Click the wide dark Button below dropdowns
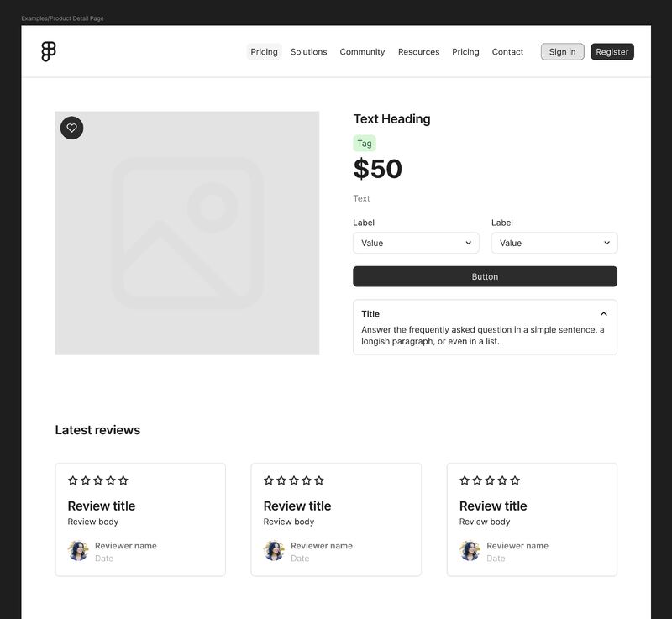The height and width of the screenshot is (619, 672). coord(485,276)
